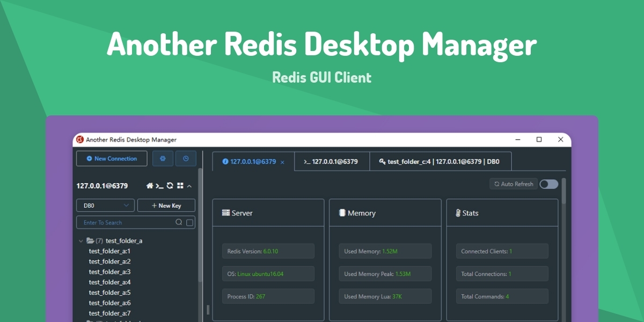The height and width of the screenshot is (322, 644).
Task: Click the Memory panel chip icon
Action: coord(342,213)
